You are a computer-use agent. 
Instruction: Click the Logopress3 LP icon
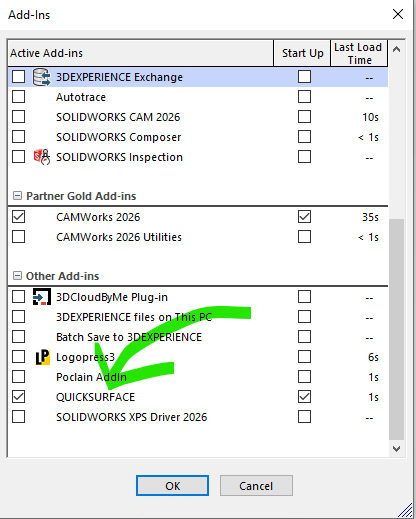pyautogui.click(x=43, y=357)
